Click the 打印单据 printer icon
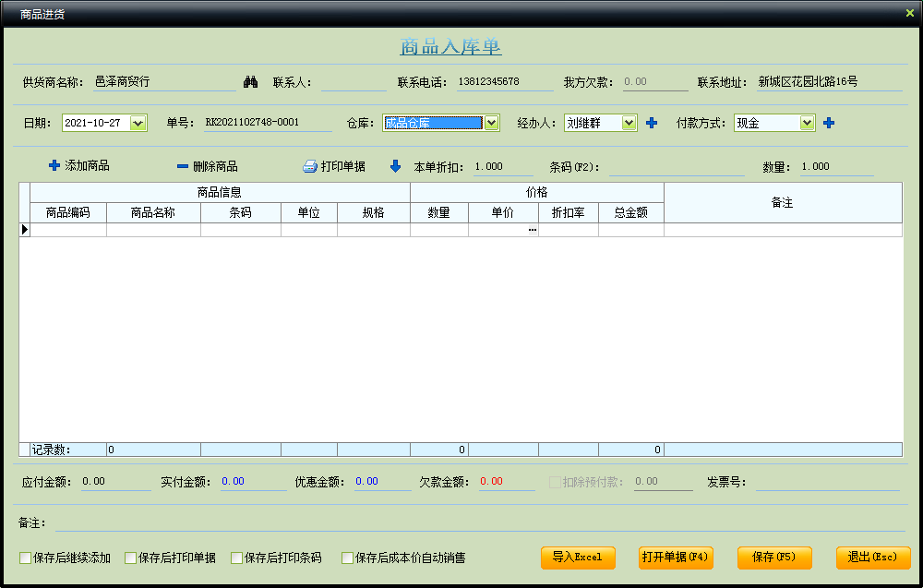 point(309,166)
